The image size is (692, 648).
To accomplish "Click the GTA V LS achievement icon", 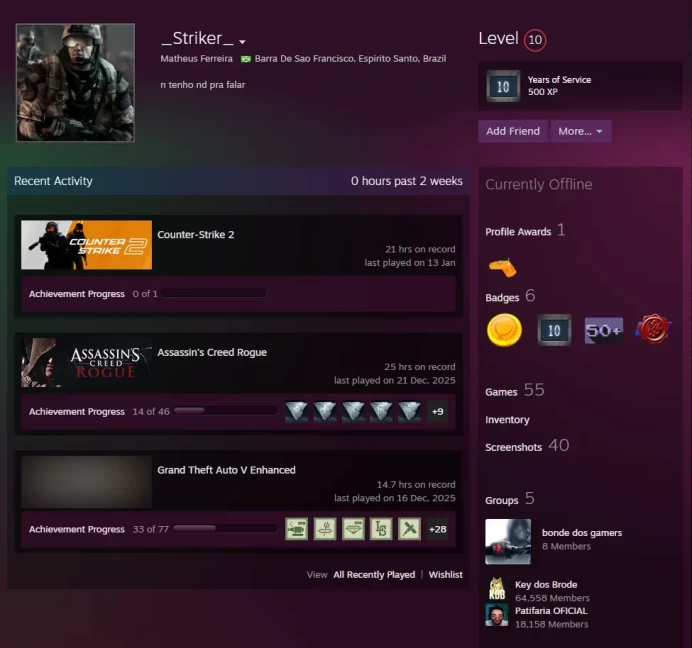I will pos(381,529).
